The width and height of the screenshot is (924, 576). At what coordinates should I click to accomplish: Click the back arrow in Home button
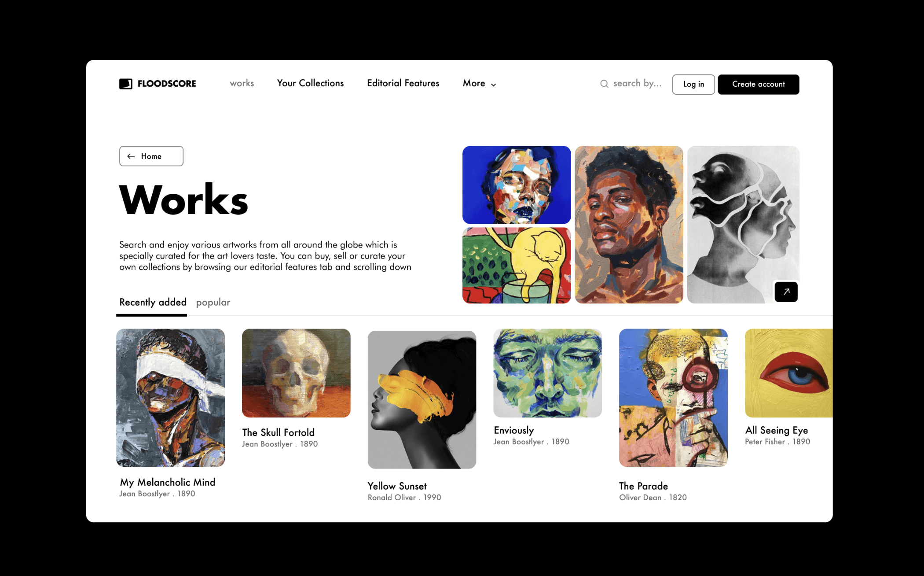(x=131, y=156)
